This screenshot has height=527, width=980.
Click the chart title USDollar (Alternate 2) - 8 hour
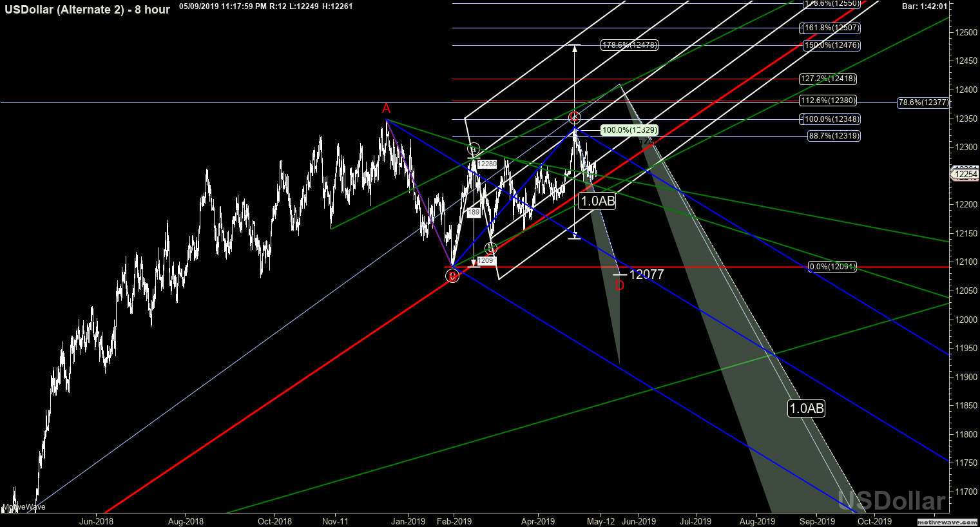[x=88, y=10]
